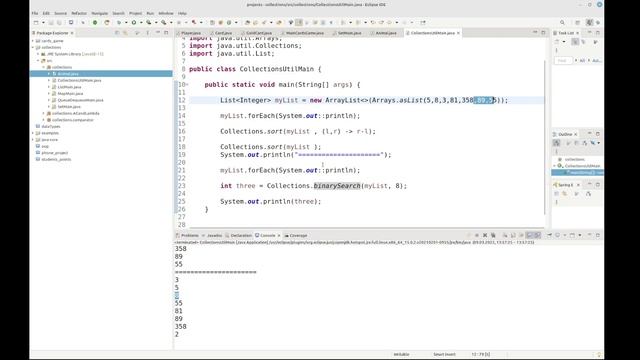Screen dimensions: 640x360
Task: Collapse the collections project node
Action: click(33, 47)
